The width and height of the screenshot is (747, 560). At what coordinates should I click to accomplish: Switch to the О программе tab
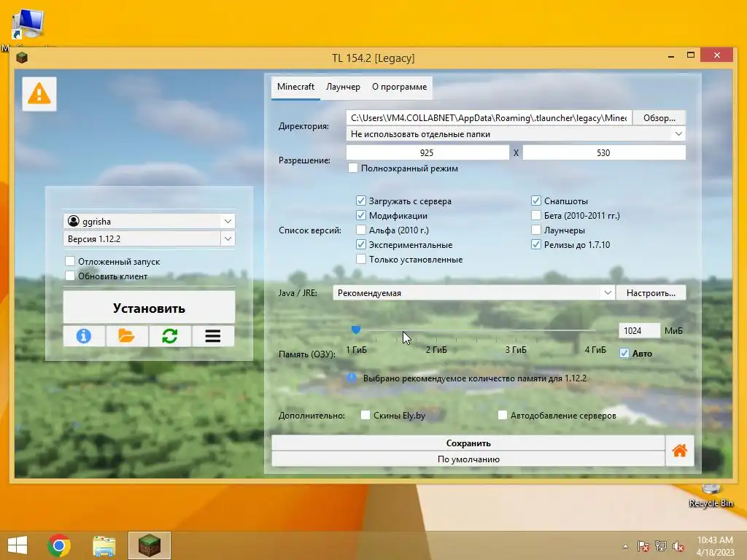point(399,87)
